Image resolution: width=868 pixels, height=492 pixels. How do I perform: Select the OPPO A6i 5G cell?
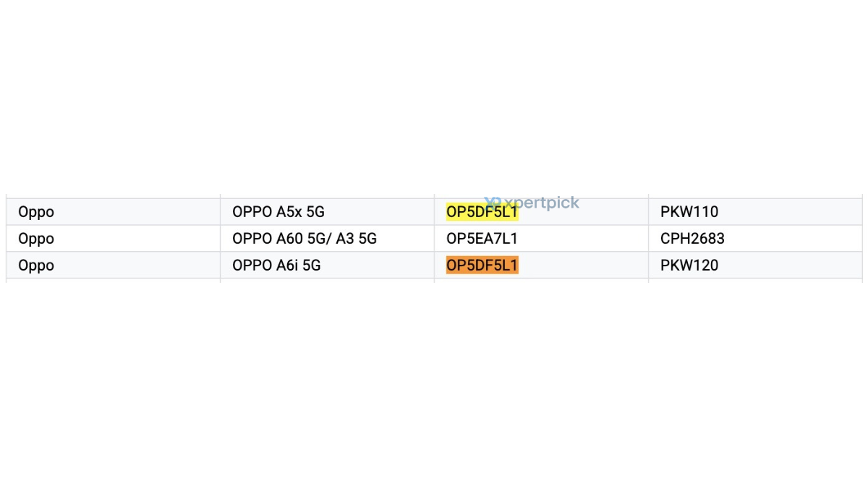tap(327, 266)
